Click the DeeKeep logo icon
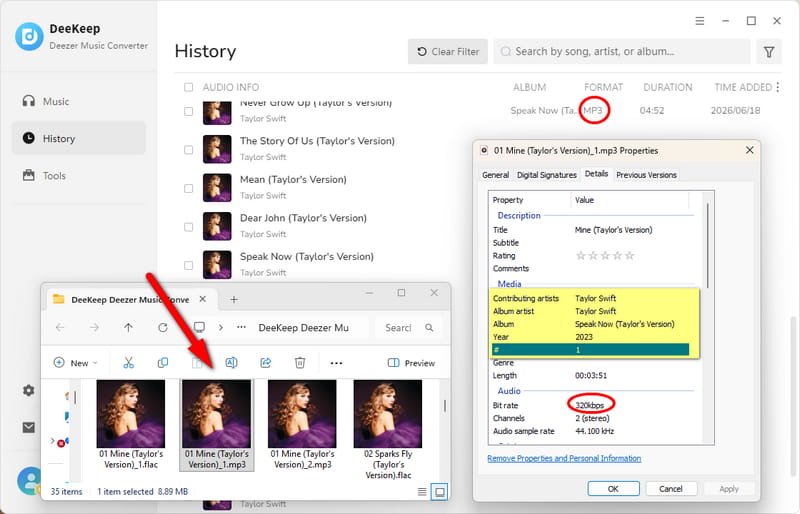 (x=29, y=36)
